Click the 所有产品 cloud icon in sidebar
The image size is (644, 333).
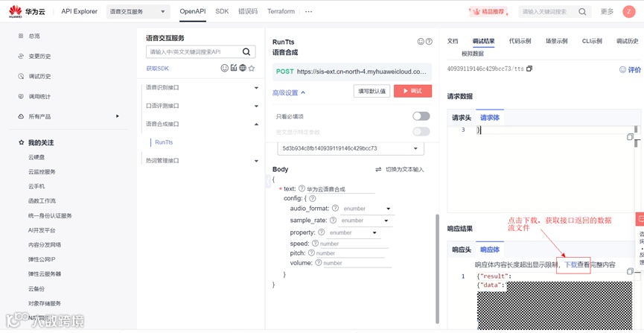point(21,117)
